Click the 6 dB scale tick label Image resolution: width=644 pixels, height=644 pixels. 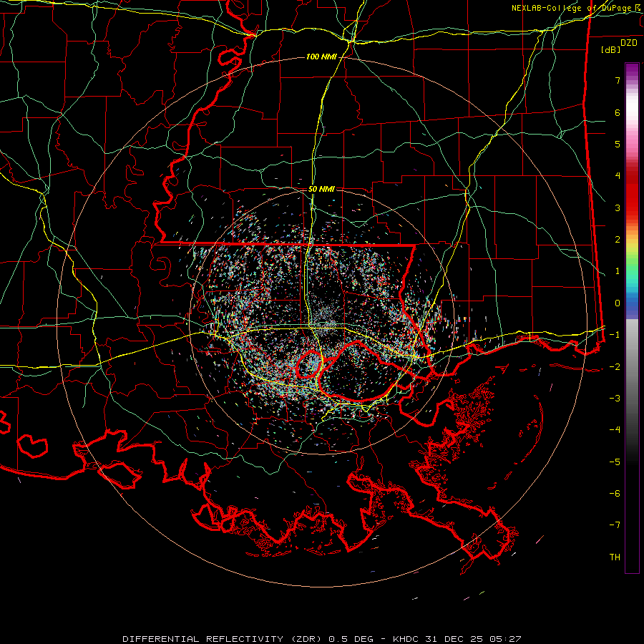[x=618, y=112]
